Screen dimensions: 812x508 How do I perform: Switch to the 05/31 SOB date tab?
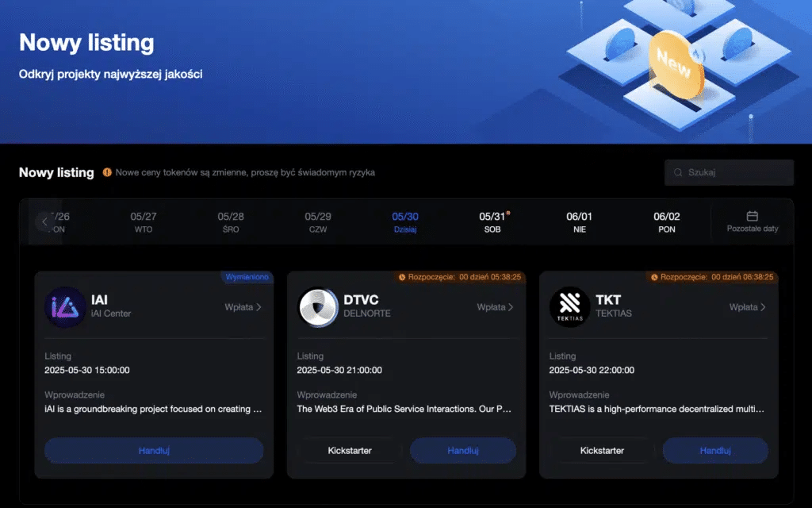point(492,222)
